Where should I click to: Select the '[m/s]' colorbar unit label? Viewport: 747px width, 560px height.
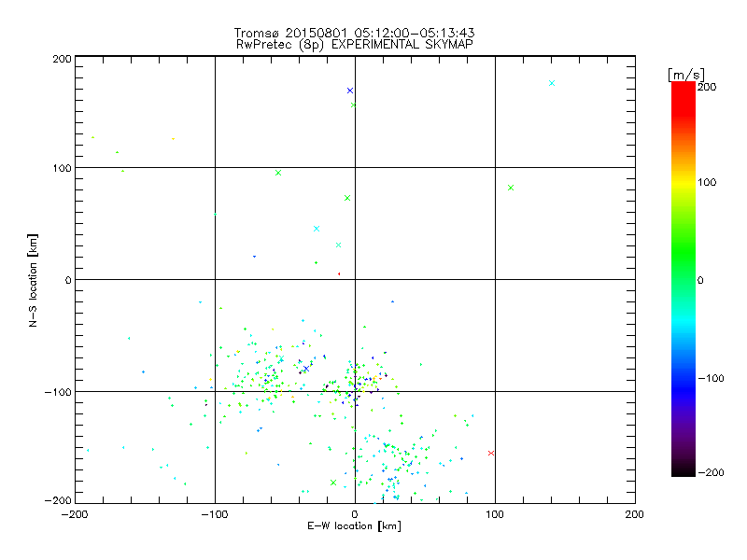(686, 75)
